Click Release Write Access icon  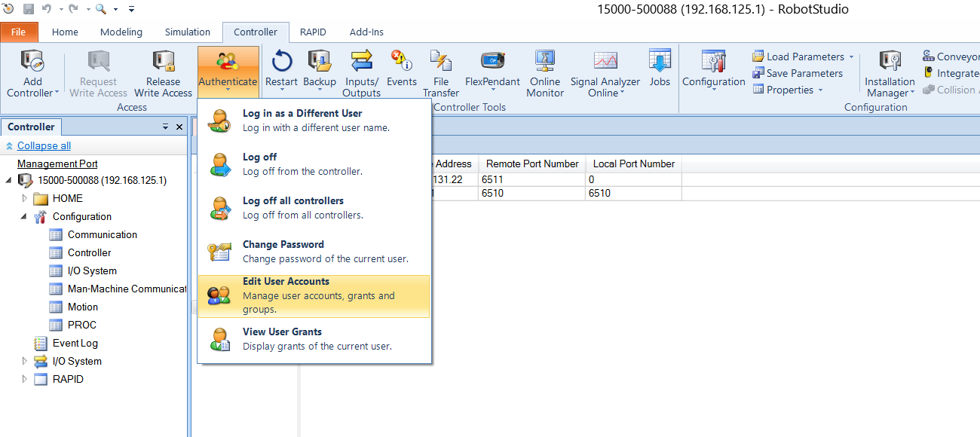coord(164,63)
